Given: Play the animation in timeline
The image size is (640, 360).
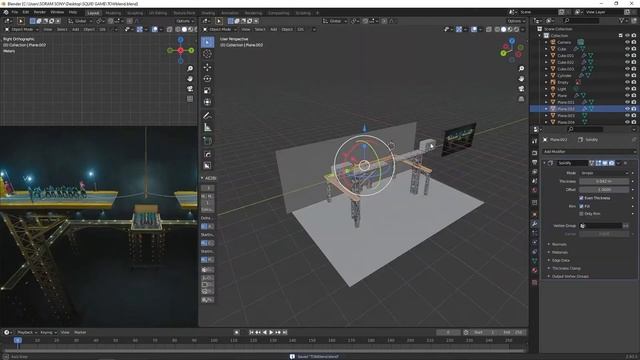Looking at the screenshot, I should (271, 332).
